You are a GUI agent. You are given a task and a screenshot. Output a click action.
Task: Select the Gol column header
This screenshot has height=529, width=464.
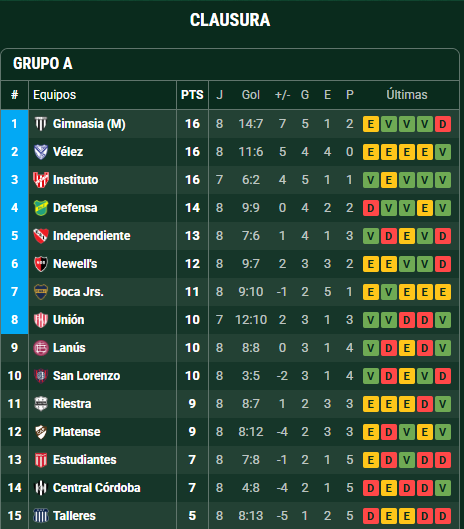[251, 95]
